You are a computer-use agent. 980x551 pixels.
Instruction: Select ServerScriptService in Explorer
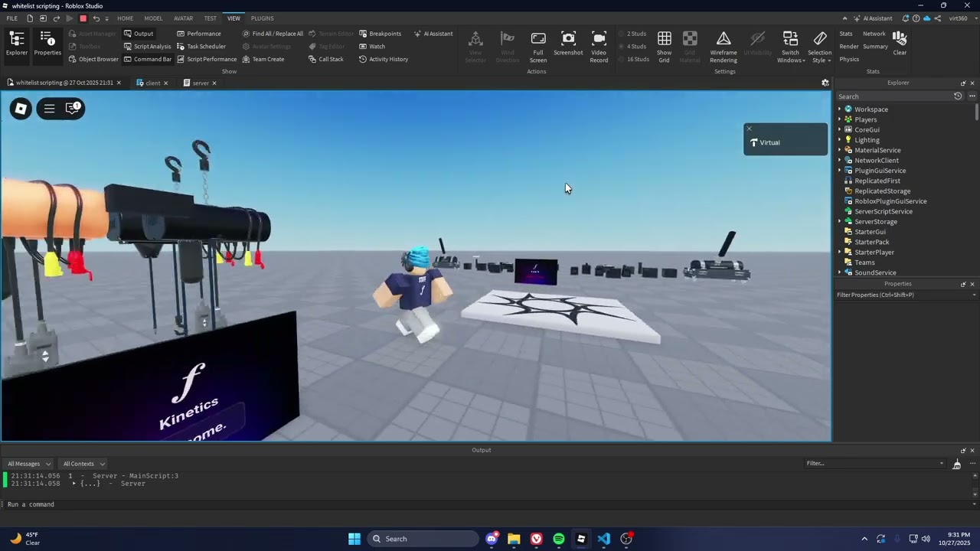coord(884,211)
